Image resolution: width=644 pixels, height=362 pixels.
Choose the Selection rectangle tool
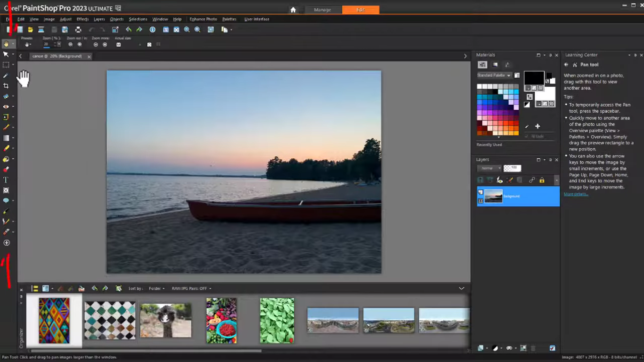pyautogui.click(x=6, y=65)
